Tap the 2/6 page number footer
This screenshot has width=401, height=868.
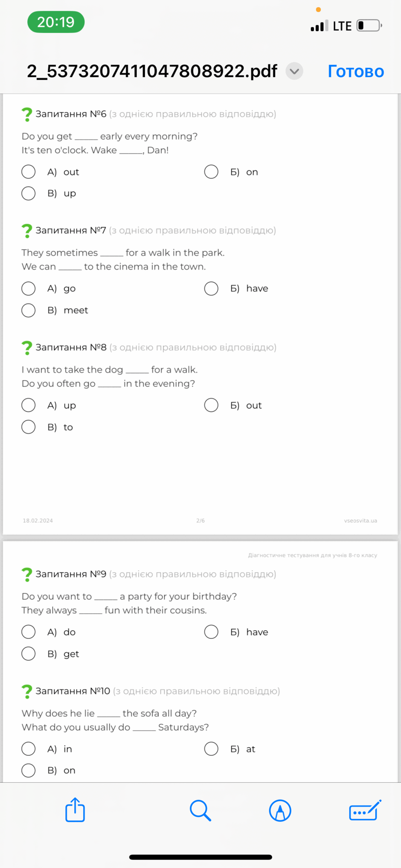200,521
